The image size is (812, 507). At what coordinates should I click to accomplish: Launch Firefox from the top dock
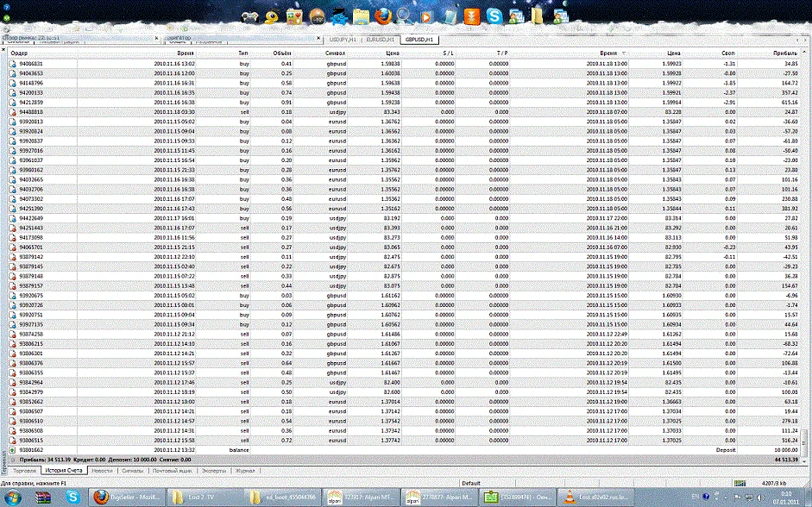click(x=383, y=16)
